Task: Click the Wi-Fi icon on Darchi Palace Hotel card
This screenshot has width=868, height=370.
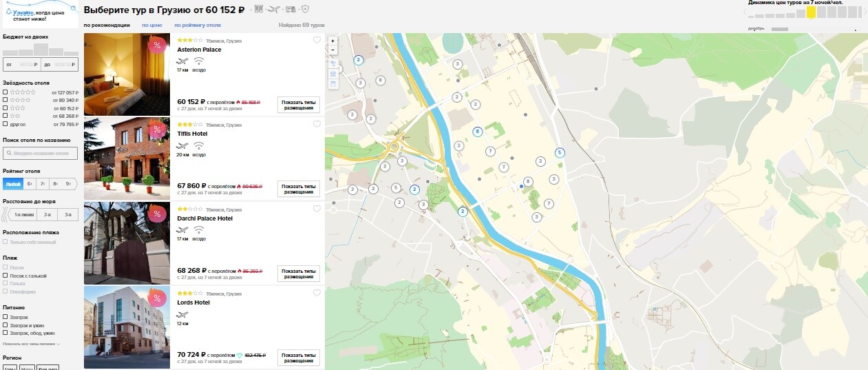Action: click(199, 230)
